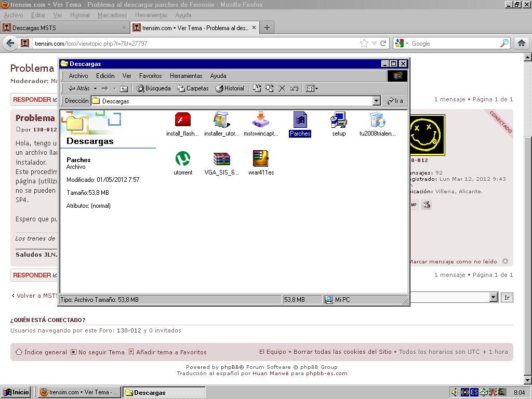Image resolution: width=532 pixels, height=399 pixels.
Task: Bookmark the page with the star icon
Action: coord(364,44)
